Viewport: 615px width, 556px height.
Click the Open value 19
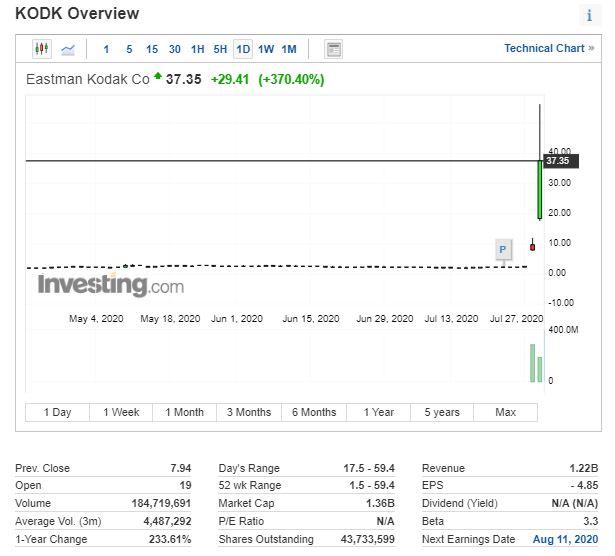tap(185, 485)
